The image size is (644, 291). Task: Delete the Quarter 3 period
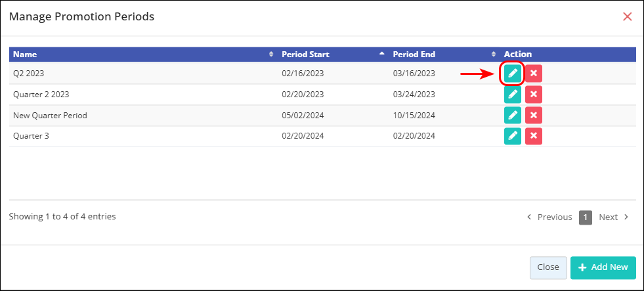coord(534,137)
